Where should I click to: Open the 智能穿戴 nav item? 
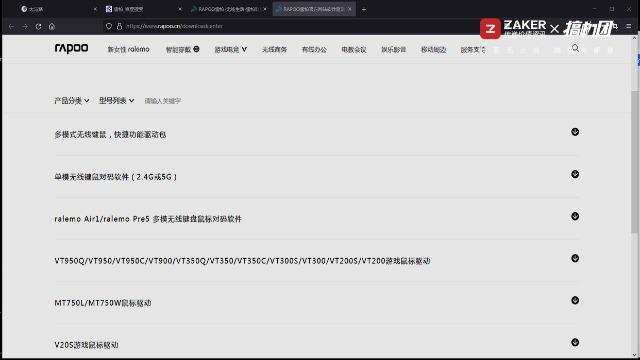(182, 49)
